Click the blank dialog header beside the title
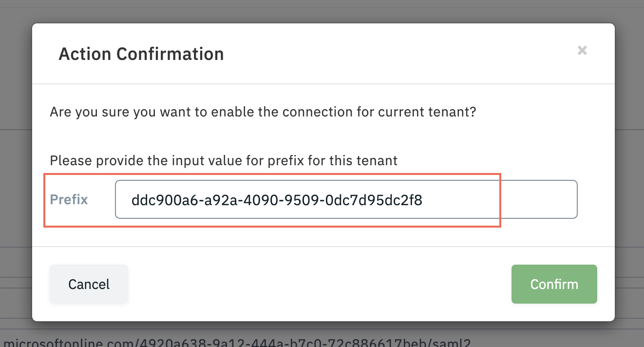Screen dimensions: 644x347 click(x=390, y=54)
